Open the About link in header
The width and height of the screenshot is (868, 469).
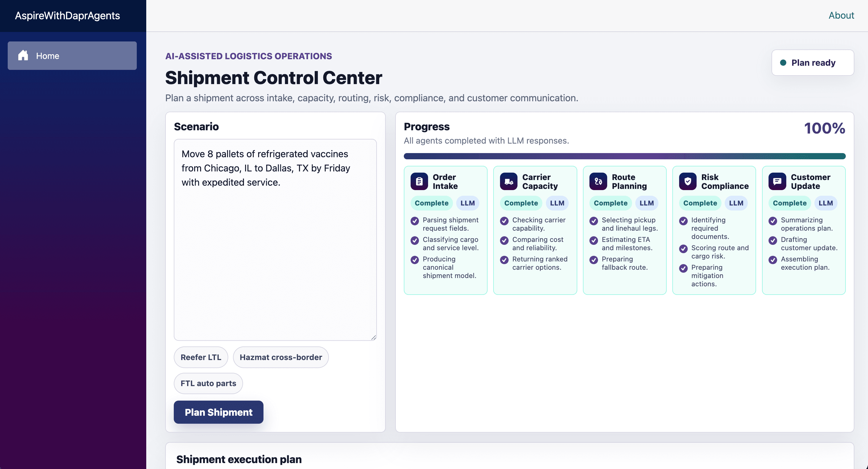coord(841,15)
